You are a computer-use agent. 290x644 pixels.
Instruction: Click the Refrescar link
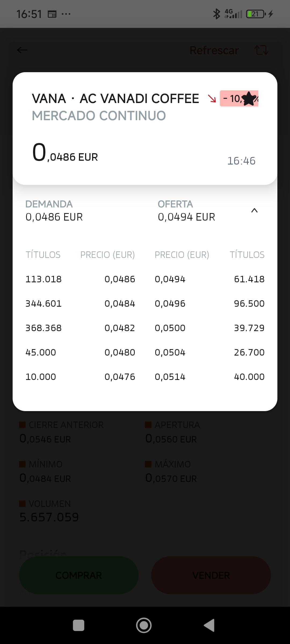click(214, 50)
